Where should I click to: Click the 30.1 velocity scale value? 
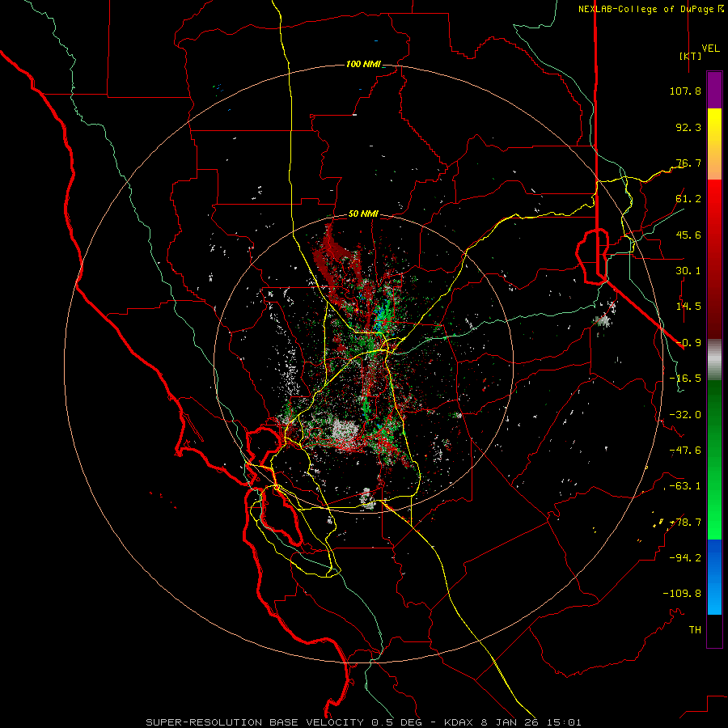pos(688,271)
